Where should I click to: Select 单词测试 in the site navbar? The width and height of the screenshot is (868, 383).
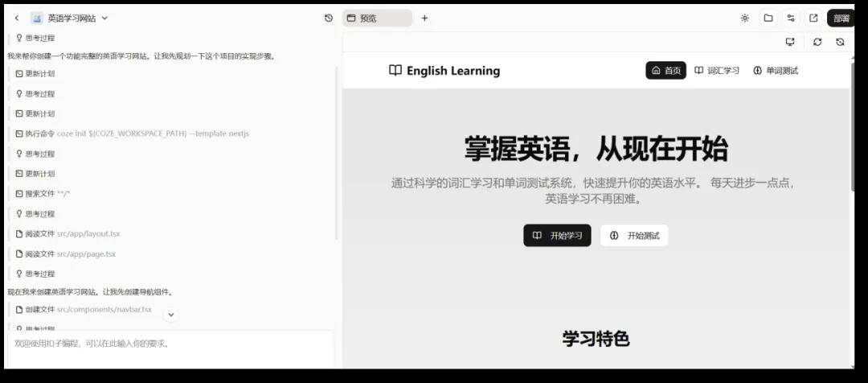(x=775, y=71)
